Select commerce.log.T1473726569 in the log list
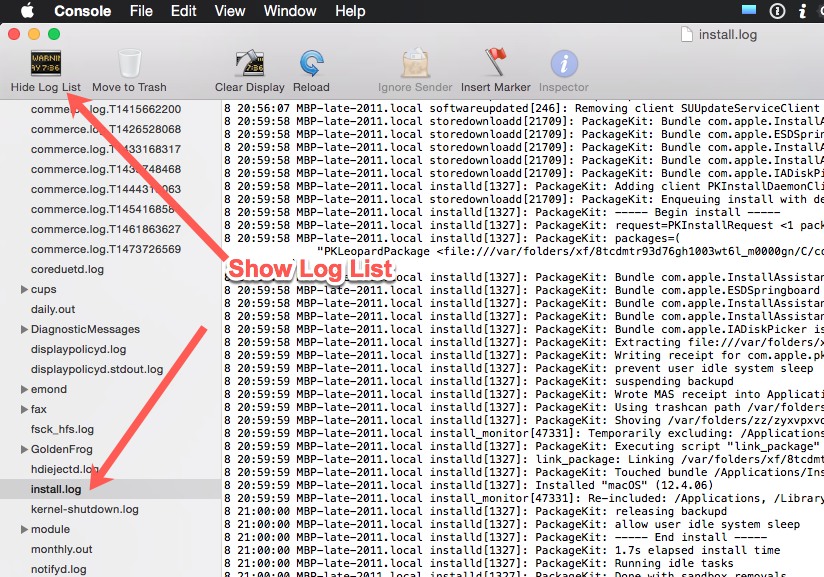824x577 pixels. 106,249
